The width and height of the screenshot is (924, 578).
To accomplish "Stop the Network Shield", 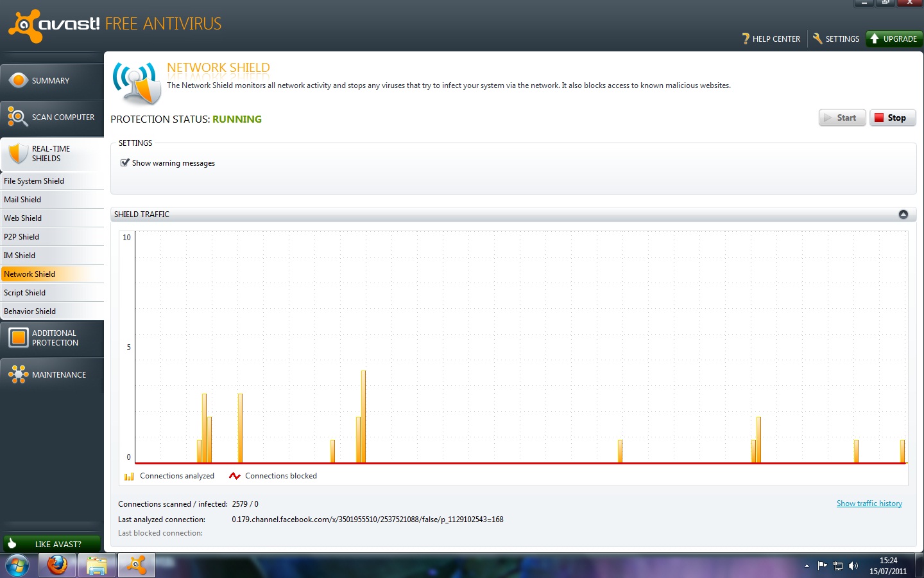I will pos(893,118).
